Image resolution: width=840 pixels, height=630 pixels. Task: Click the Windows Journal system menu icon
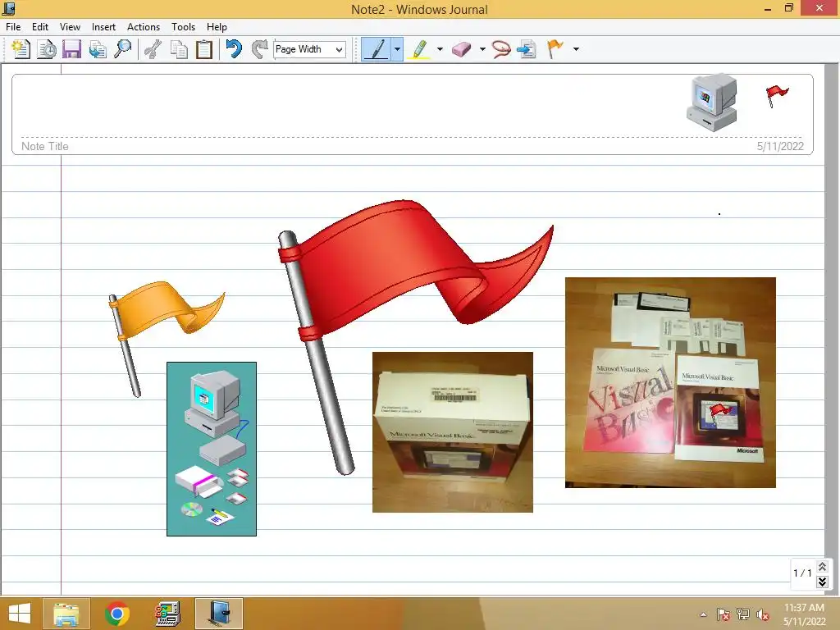pyautogui.click(x=8, y=9)
